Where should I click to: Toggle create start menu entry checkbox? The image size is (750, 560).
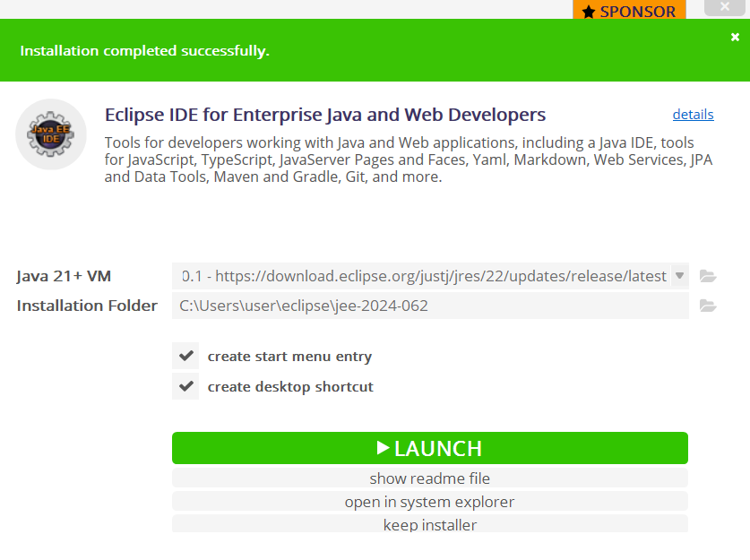click(185, 356)
